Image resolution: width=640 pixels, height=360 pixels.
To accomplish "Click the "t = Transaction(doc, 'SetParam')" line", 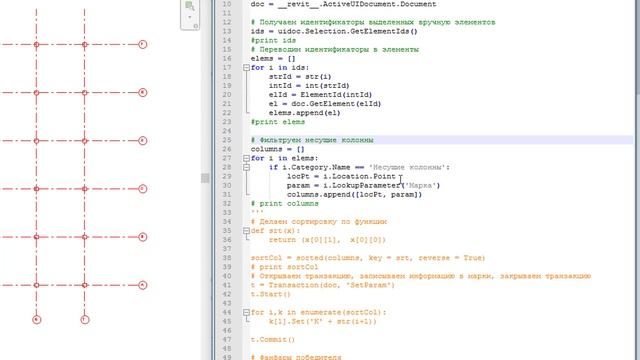I will [322, 285].
